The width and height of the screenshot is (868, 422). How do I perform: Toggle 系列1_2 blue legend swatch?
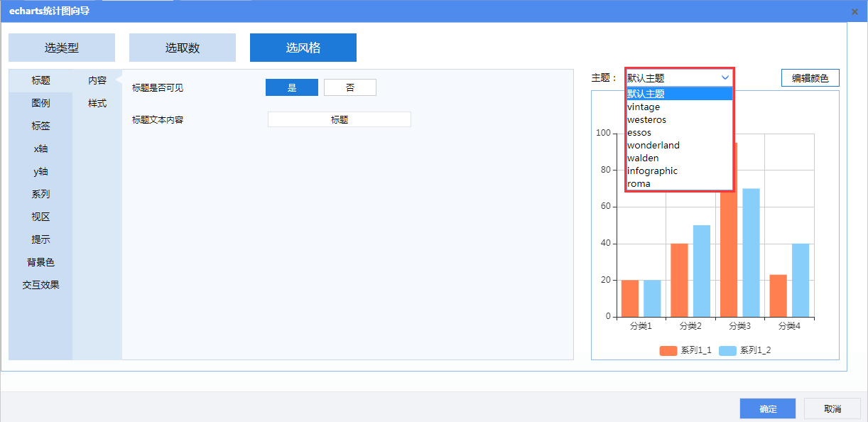click(x=727, y=350)
